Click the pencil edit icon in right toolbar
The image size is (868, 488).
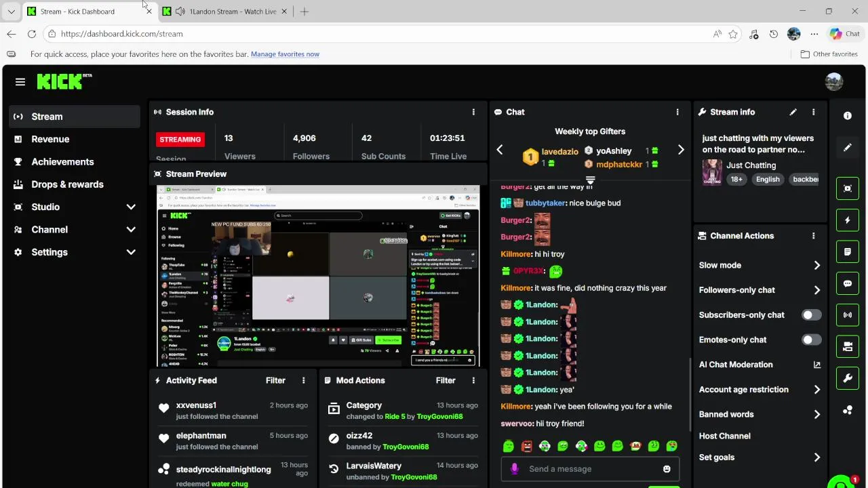point(848,148)
